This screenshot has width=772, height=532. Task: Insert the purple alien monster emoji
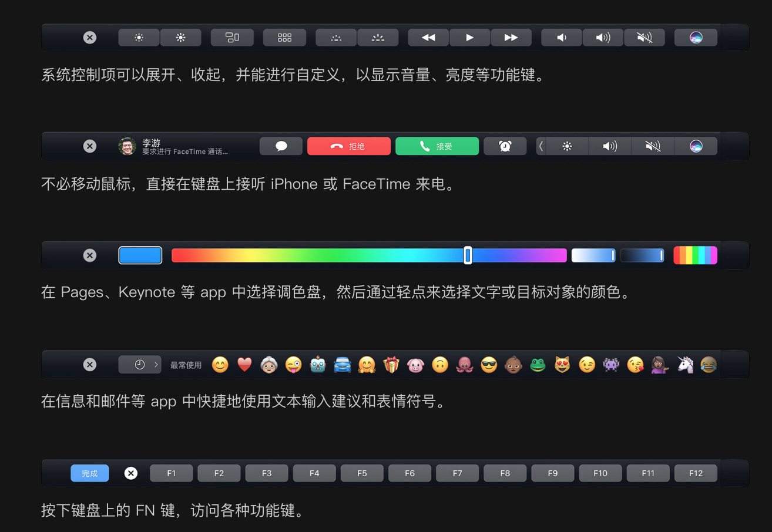tap(611, 365)
